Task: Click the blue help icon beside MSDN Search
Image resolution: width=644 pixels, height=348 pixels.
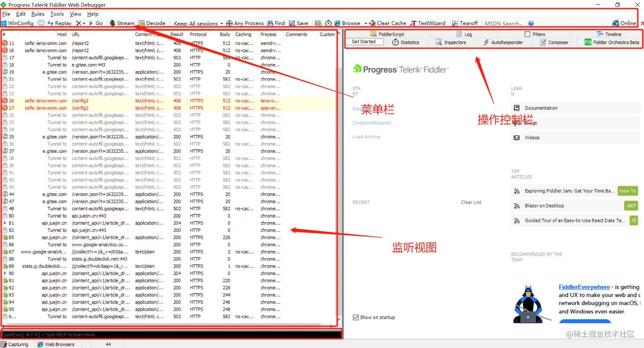Action: (x=531, y=23)
